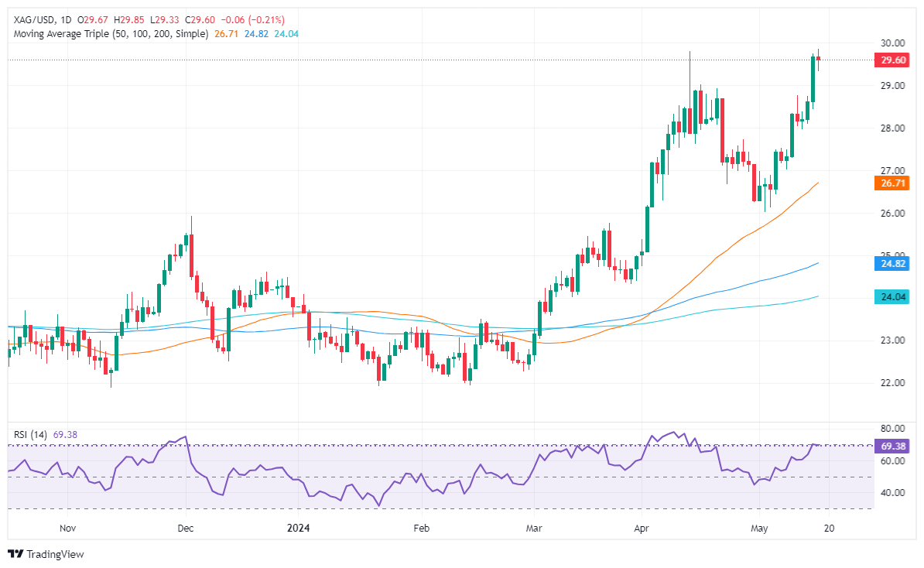Select the Mar label on time axis
Viewport: 924px width, 568px height.
coord(536,528)
